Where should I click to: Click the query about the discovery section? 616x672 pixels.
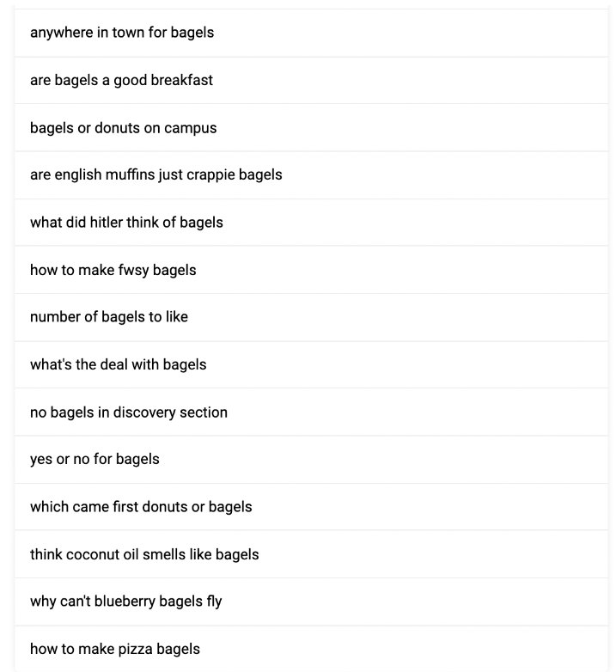point(128,412)
